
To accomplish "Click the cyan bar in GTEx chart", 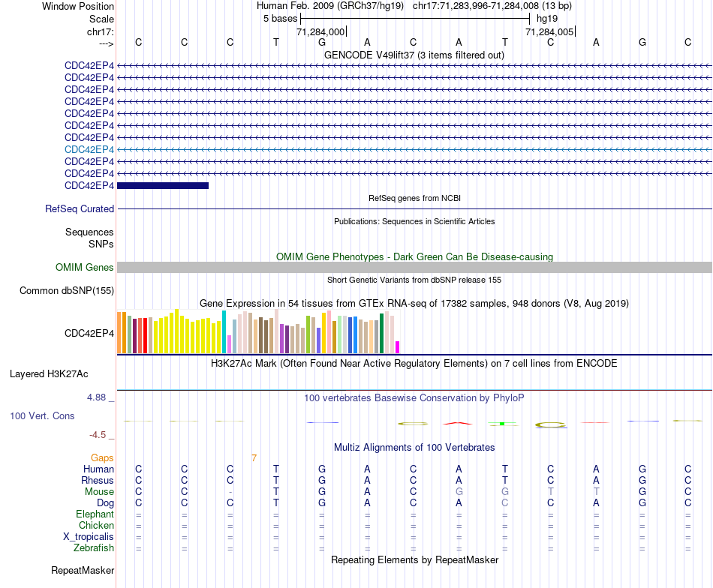I will click(x=224, y=332).
